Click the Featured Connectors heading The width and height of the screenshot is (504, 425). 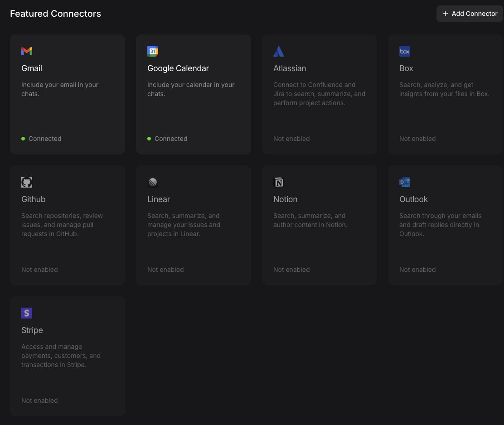55,14
